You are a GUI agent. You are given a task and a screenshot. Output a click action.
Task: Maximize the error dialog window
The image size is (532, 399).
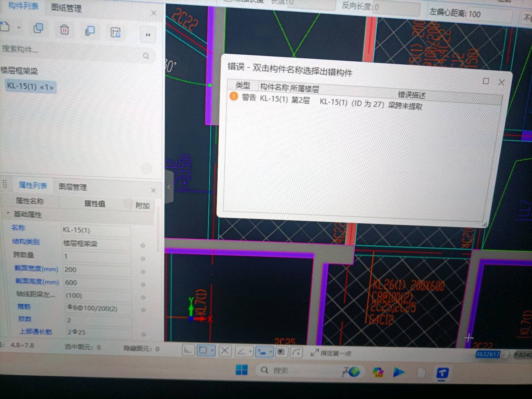[486, 81]
